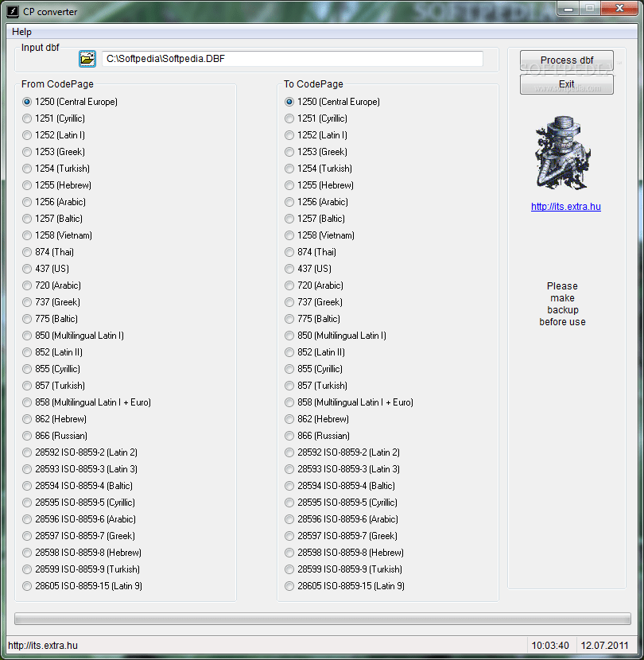Select 737 (Greek) in To CodePage
Screen dimensions: 644x660
click(289, 301)
